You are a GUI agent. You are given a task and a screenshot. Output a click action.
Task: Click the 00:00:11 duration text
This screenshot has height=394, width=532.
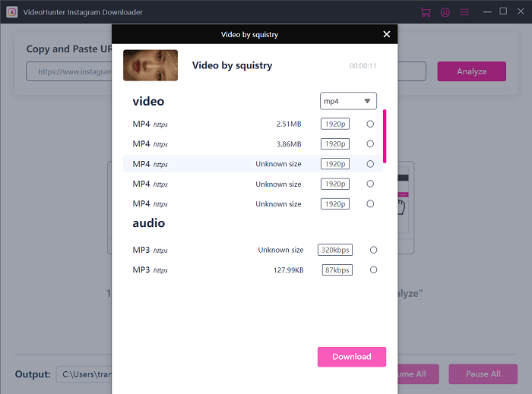pos(363,66)
